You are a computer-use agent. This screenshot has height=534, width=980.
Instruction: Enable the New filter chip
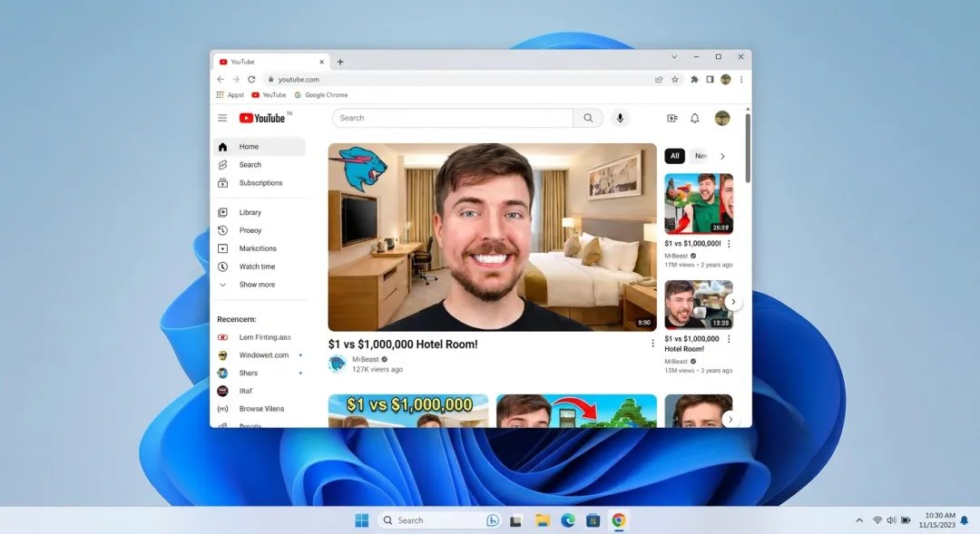(x=700, y=155)
